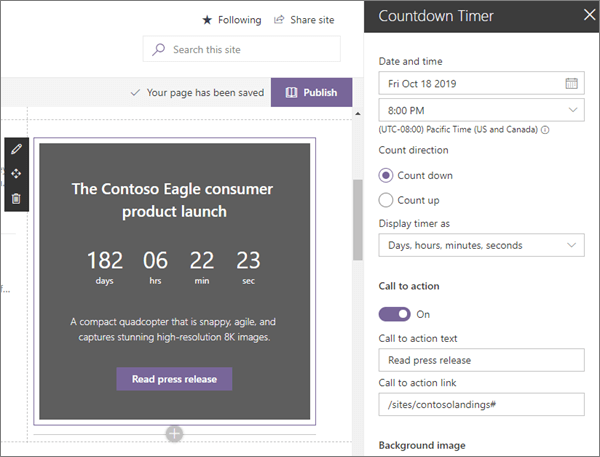The image size is (600, 457).
Task: Close the Countdown Timer pane
Action: pos(590,15)
